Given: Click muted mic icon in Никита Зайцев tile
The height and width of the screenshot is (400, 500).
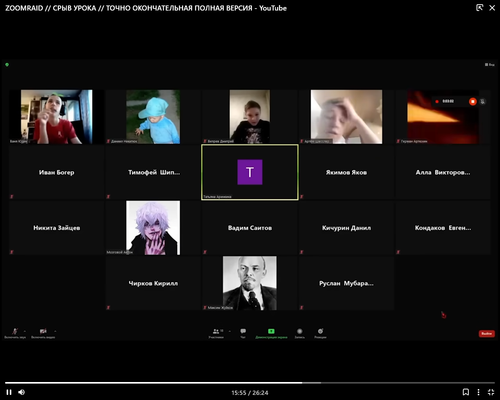Looking at the screenshot, I should click(12, 252).
